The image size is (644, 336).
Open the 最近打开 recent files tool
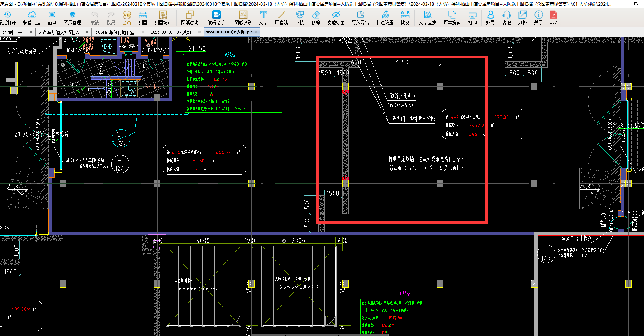[x=7, y=18]
